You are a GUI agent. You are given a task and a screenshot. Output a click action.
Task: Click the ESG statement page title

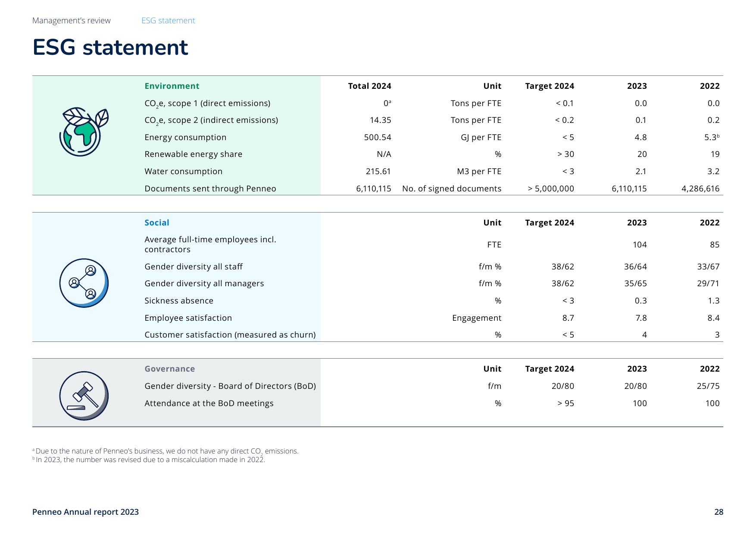coord(110,47)
